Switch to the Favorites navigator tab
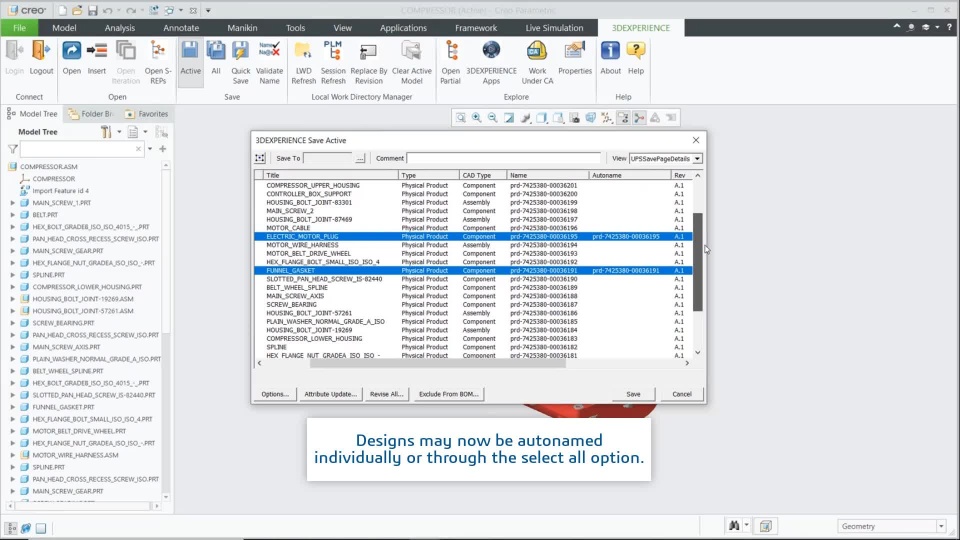 pyautogui.click(x=146, y=114)
